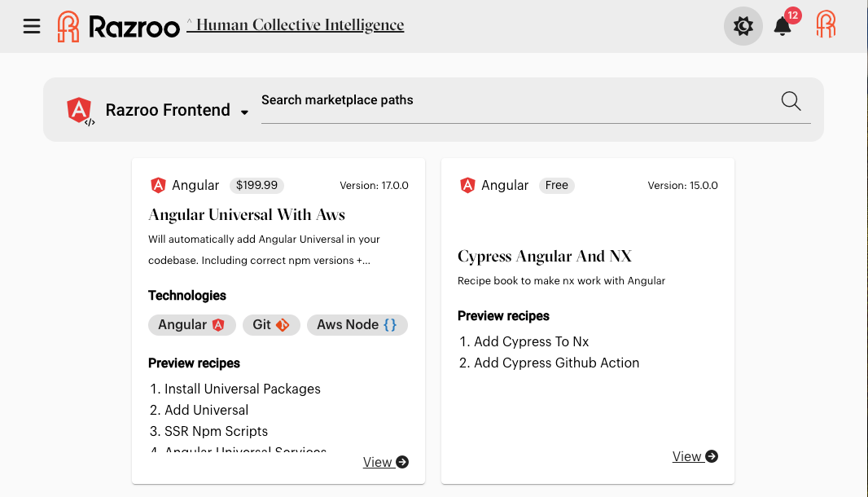Image resolution: width=868 pixels, height=497 pixels.
Task: Click the Angular code icon beside Razroo Frontend
Action: click(81, 112)
